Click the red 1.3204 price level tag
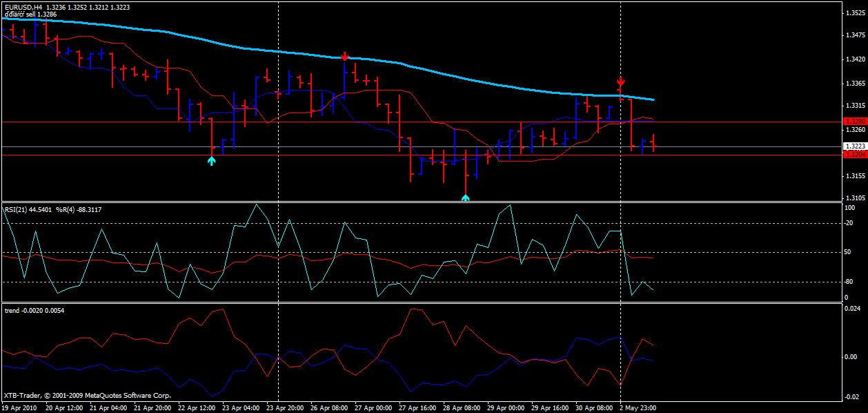This screenshot has height=413, width=868. coord(854,154)
